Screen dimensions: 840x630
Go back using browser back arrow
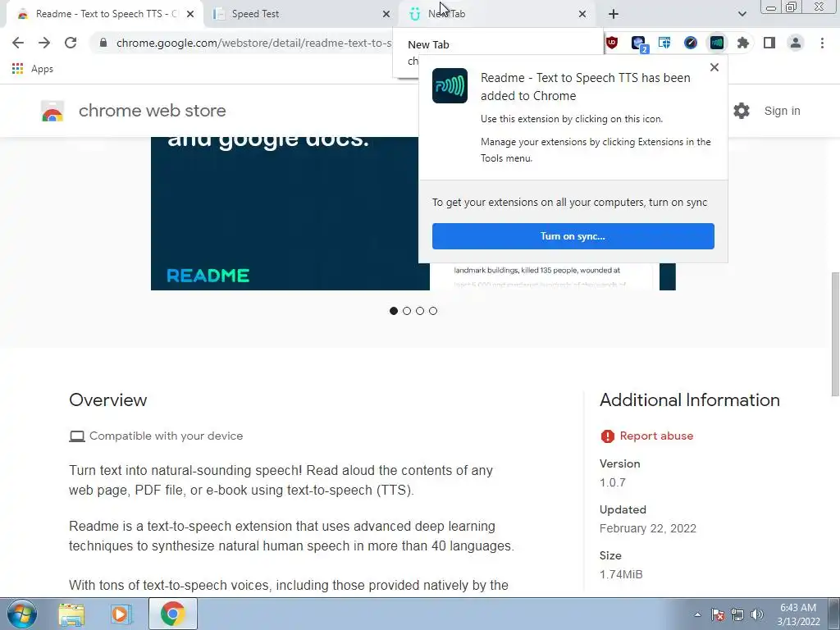coord(18,43)
